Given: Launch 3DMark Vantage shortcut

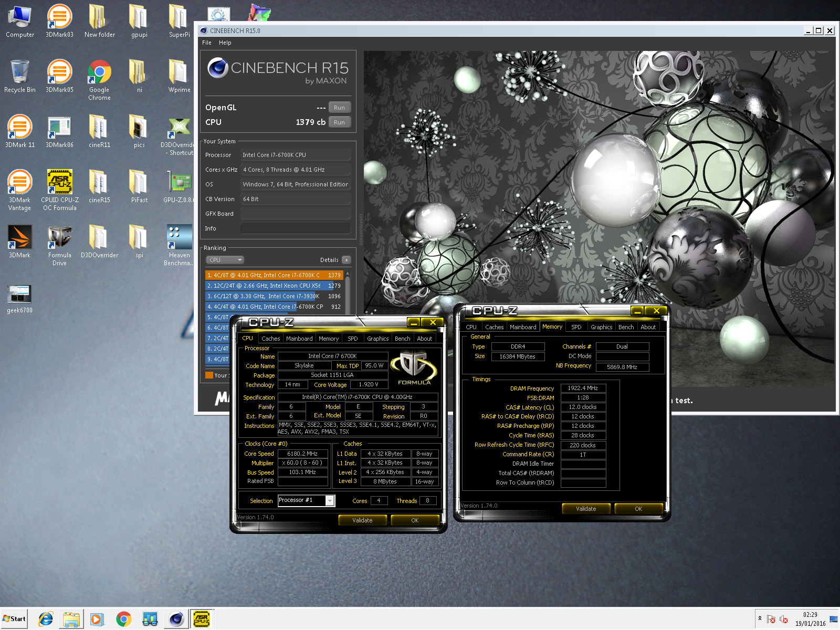Looking at the screenshot, I should (x=20, y=190).
